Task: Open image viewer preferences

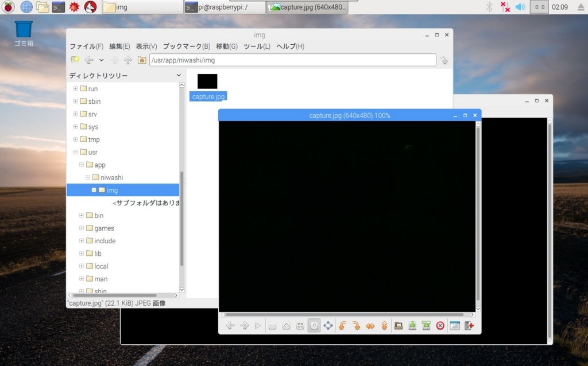Action: 455,325
